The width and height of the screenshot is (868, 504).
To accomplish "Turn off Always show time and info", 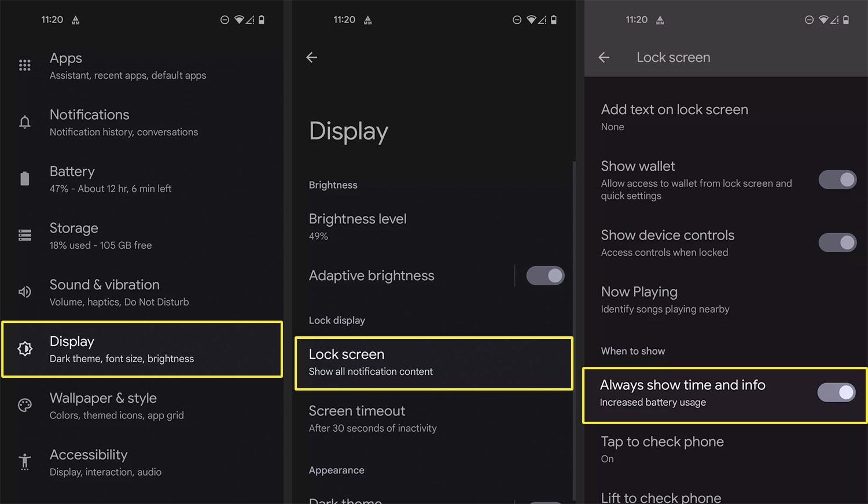I will coord(837,392).
